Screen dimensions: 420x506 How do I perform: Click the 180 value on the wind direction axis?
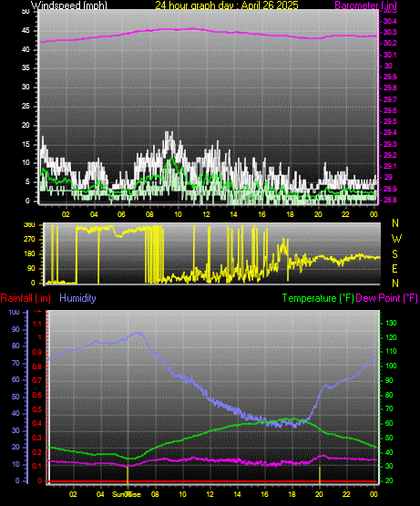click(29, 254)
